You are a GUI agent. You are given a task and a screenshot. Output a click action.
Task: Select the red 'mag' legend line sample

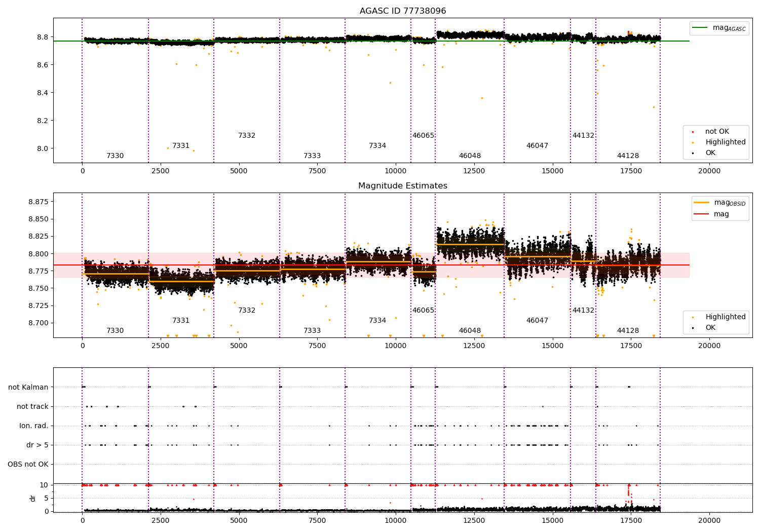tap(702, 214)
